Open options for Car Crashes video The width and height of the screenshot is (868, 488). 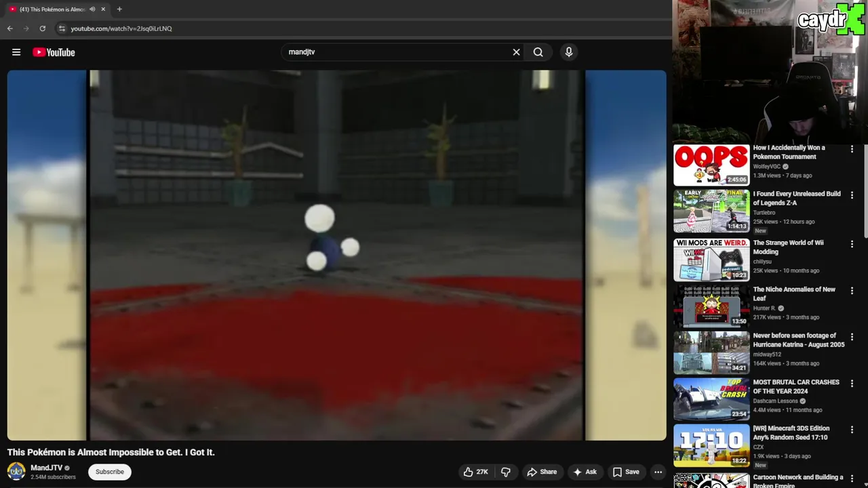(x=852, y=384)
